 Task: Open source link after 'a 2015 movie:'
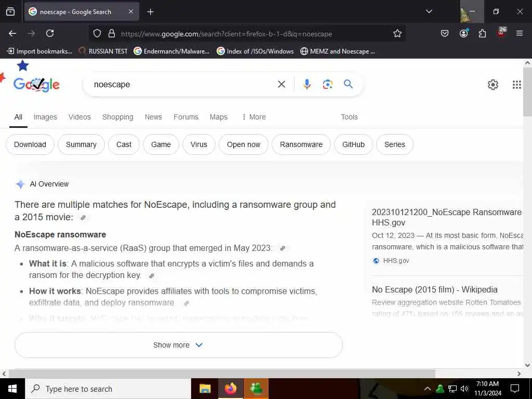click(83, 218)
